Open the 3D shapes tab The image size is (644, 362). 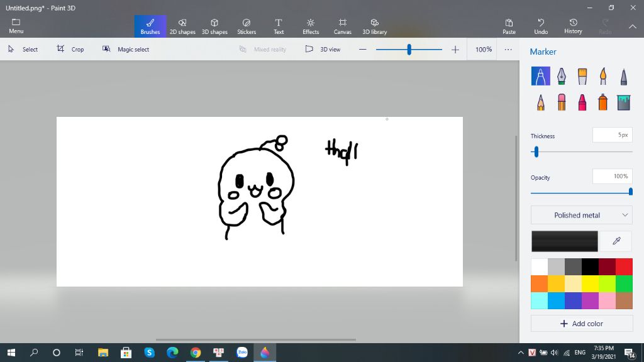coord(214,26)
